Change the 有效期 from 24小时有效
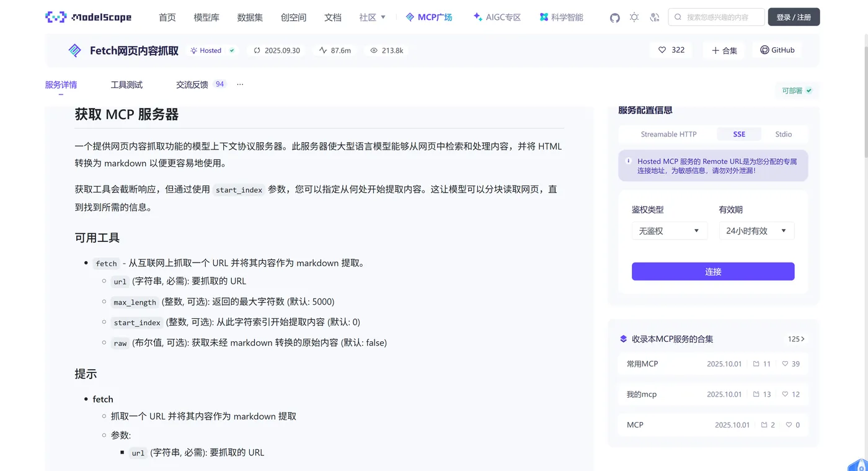Screen dimensions: 868x471 click(x=756, y=230)
